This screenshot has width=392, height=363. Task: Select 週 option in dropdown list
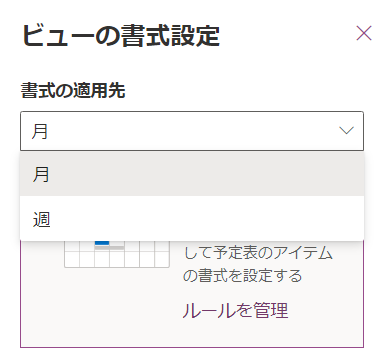pos(192,219)
